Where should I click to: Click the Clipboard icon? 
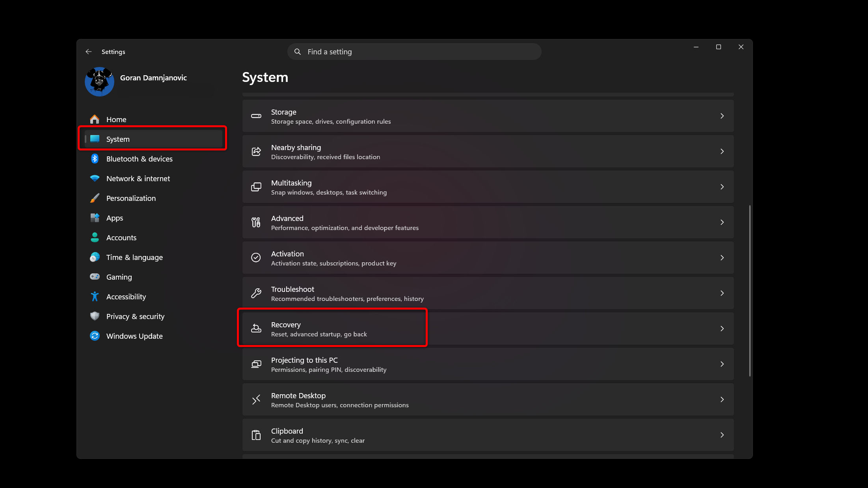256,435
